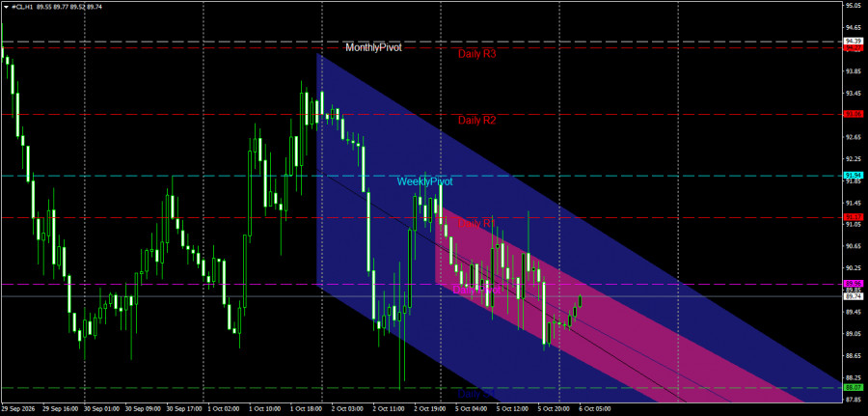
Task: Click the 1 Oct 18:00 time label
Action: tap(306, 409)
